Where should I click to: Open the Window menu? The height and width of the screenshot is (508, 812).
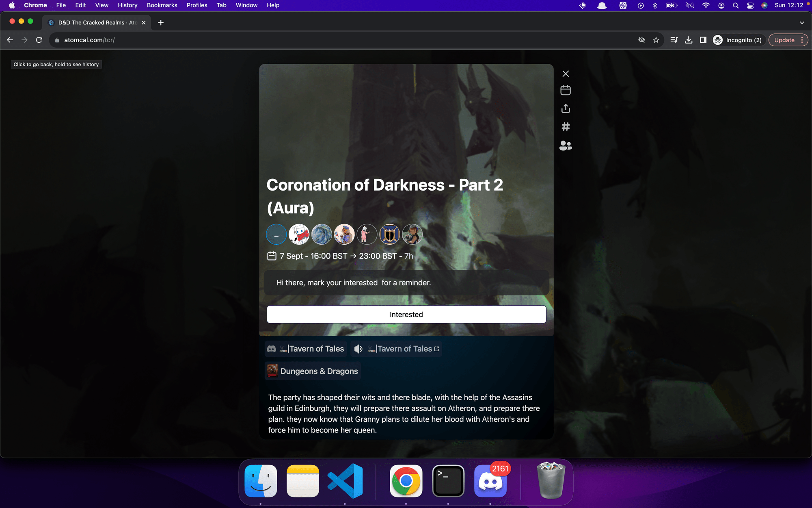(246, 5)
